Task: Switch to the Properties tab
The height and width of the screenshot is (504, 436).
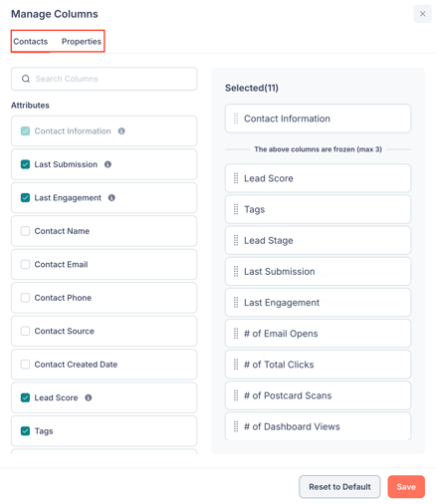Action: pos(82,42)
